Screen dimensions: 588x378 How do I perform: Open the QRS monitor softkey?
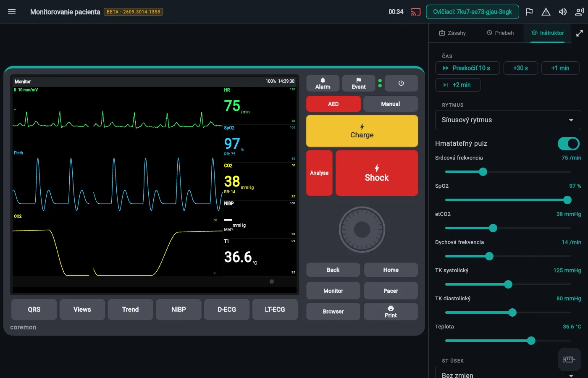pos(34,310)
